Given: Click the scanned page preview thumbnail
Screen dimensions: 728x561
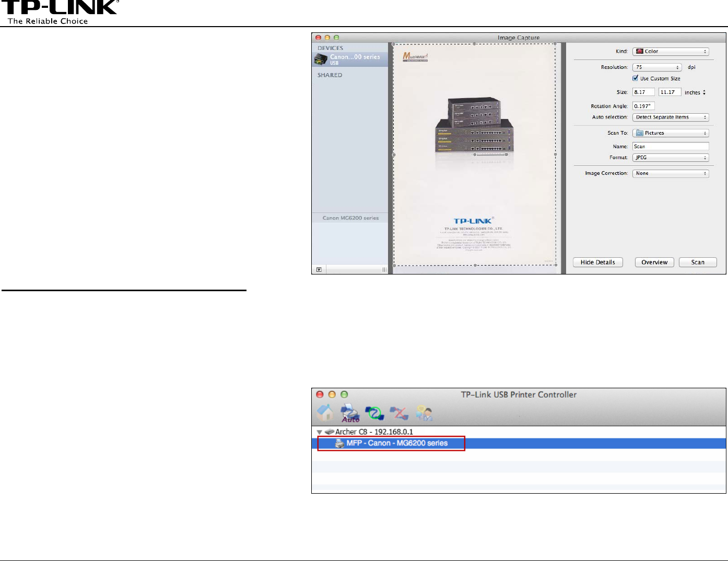Looking at the screenshot, I should tap(474, 154).
